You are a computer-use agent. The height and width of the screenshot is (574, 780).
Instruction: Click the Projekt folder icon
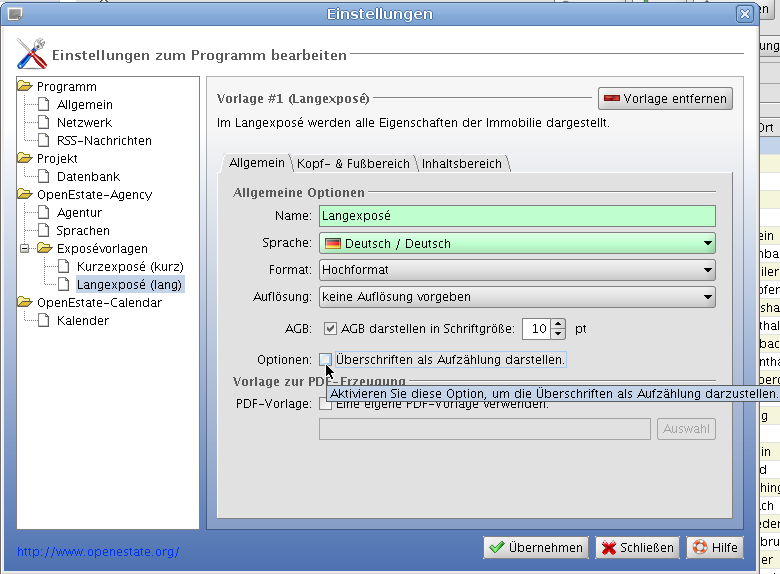tap(25, 159)
